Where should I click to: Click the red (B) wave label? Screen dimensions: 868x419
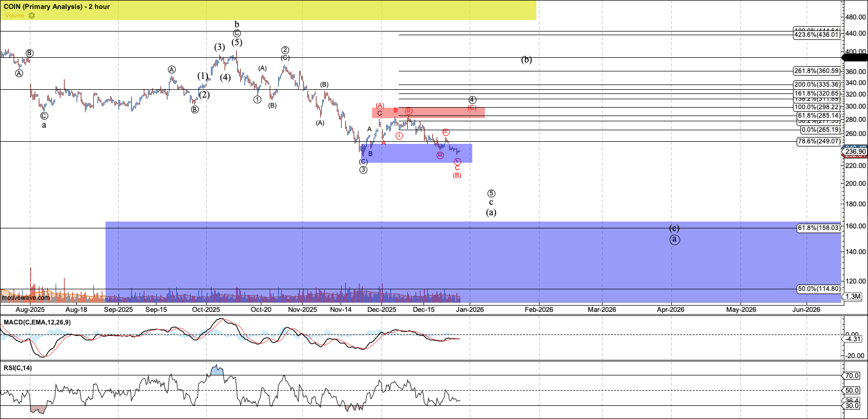[x=457, y=175]
